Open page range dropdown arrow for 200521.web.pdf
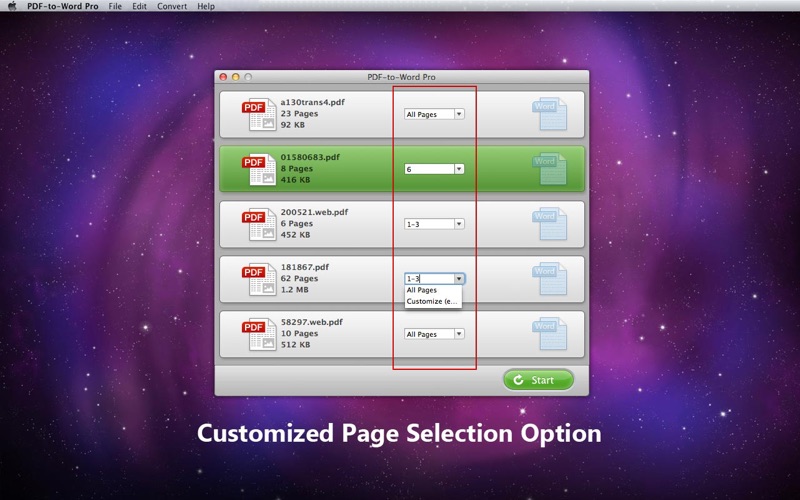The width and height of the screenshot is (800, 500). point(459,223)
